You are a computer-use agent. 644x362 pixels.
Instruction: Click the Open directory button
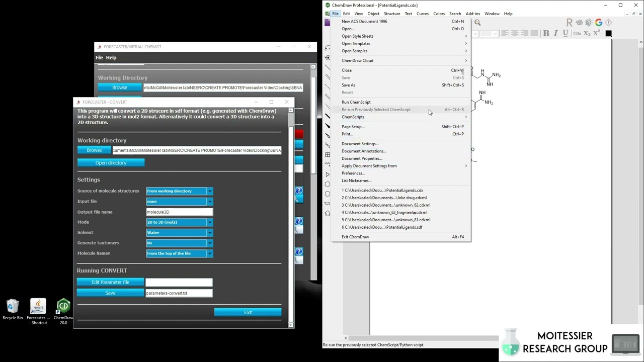pyautogui.click(x=111, y=163)
